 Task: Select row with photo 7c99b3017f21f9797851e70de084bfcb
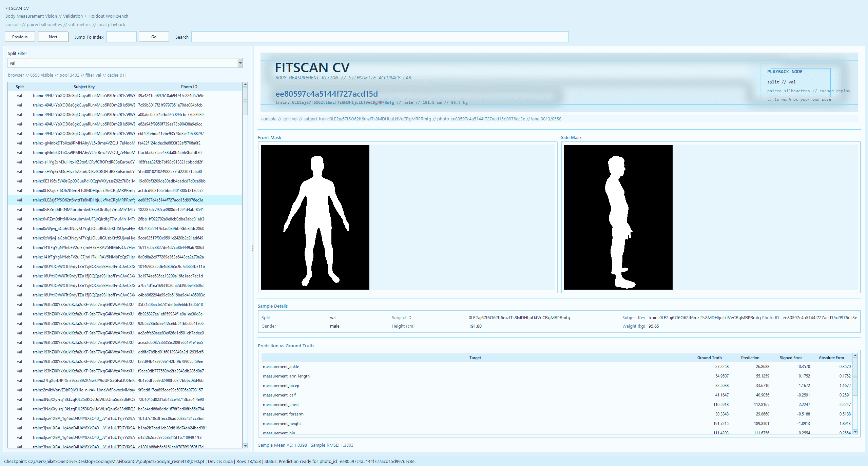click(x=125, y=105)
